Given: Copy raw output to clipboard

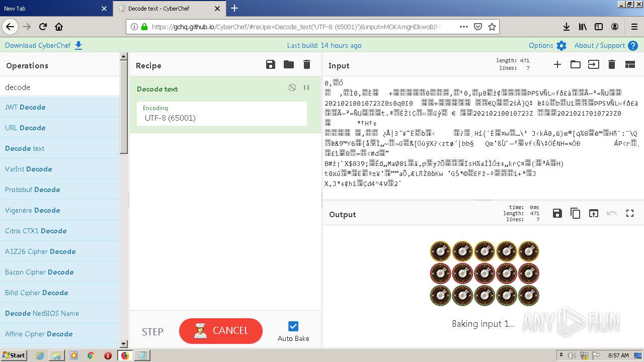Looking at the screenshot, I should (x=576, y=213).
